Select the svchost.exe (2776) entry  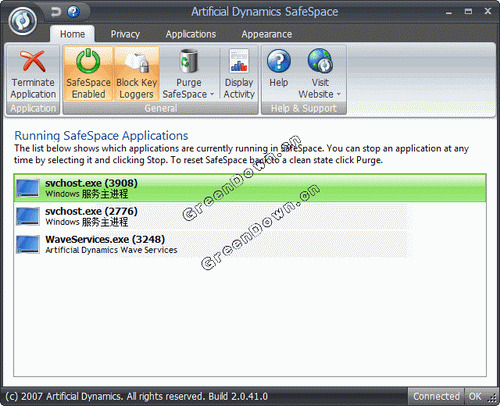pos(250,216)
